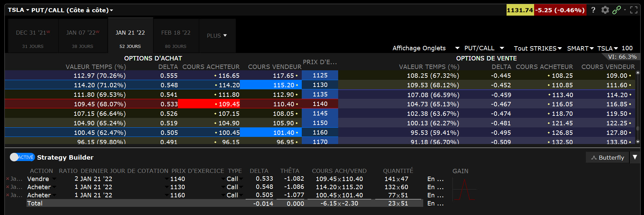
Task: Click the scrollbar up arrow of option chain
Action: point(638,72)
